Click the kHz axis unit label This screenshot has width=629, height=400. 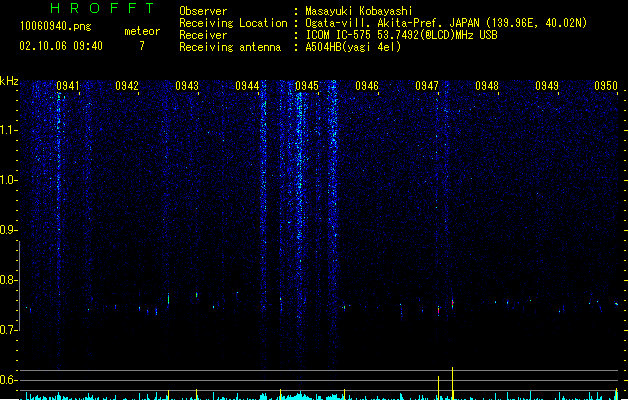point(9,81)
